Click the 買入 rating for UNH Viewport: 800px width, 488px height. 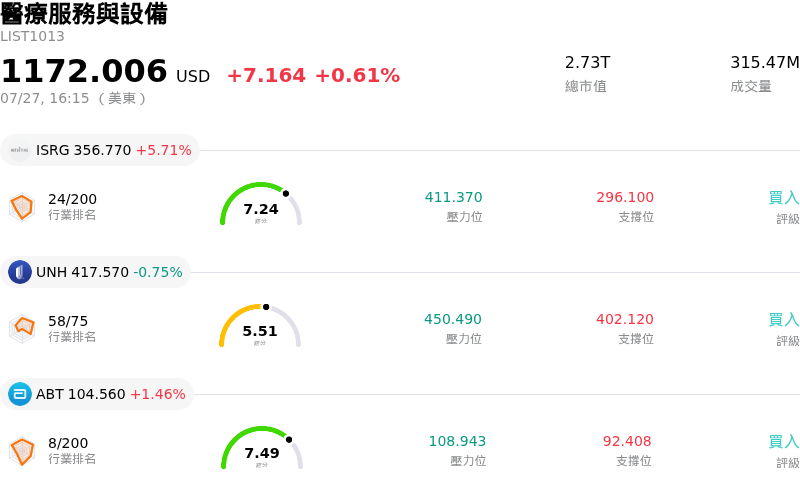coord(784,320)
